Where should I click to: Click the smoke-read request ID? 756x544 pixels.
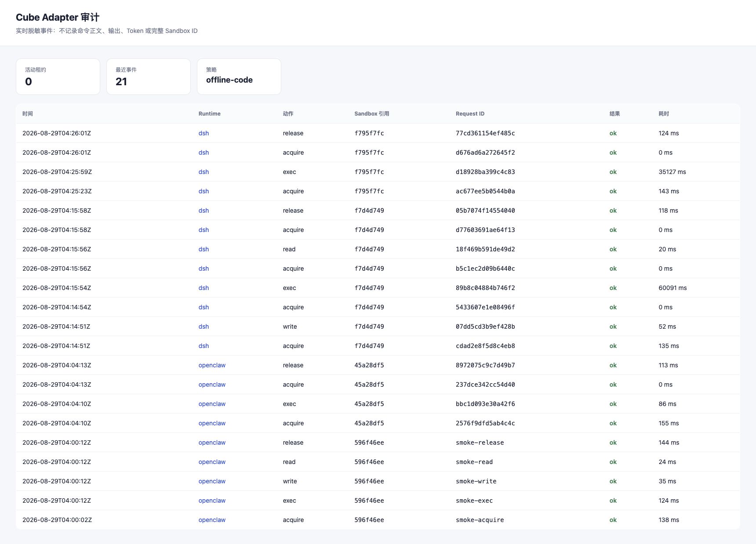(474, 462)
